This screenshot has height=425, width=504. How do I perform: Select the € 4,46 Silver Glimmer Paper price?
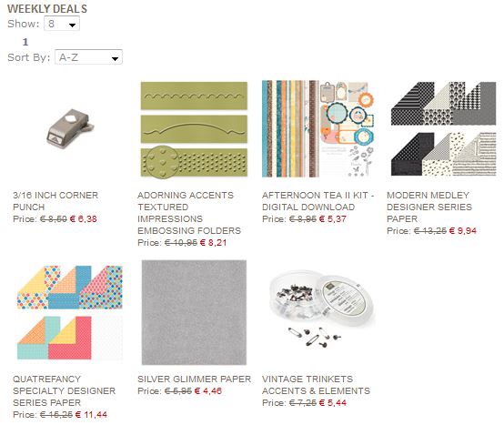point(208,391)
